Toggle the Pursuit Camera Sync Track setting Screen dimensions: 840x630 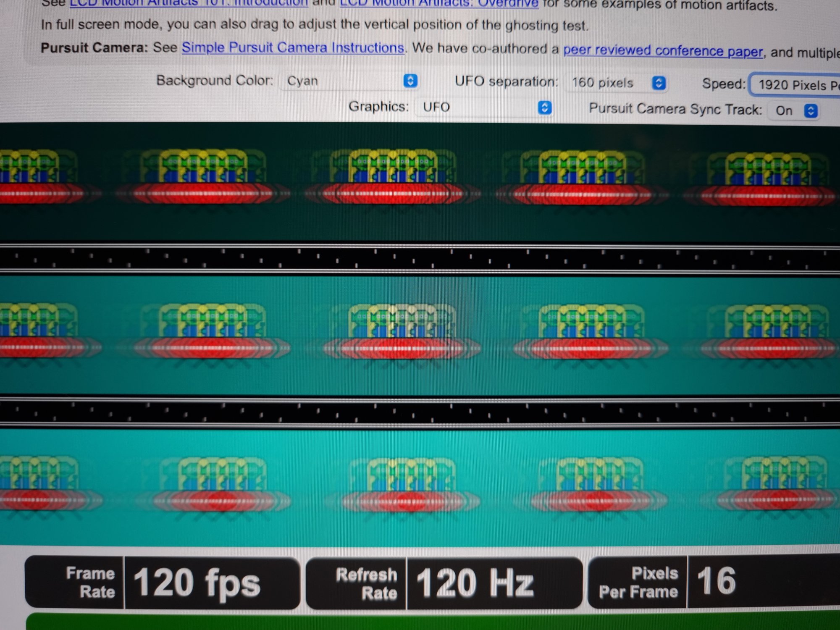pos(793,111)
